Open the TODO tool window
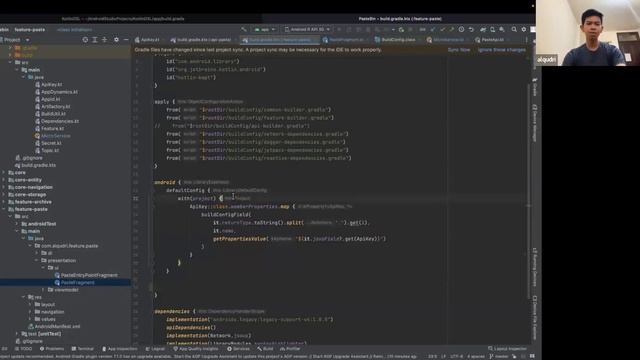Image resolution: width=640 pixels, height=360 pixels. click(x=23, y=349)
